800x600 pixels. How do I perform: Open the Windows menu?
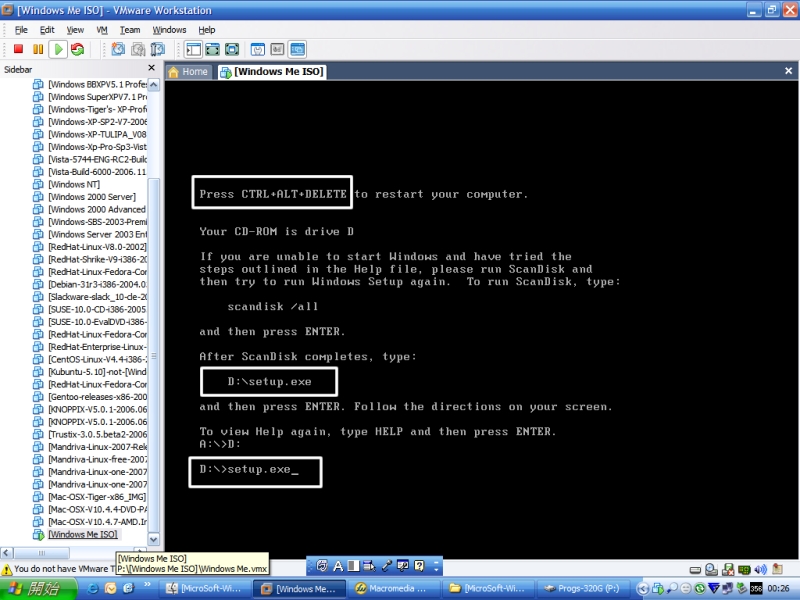click(169, 30)
